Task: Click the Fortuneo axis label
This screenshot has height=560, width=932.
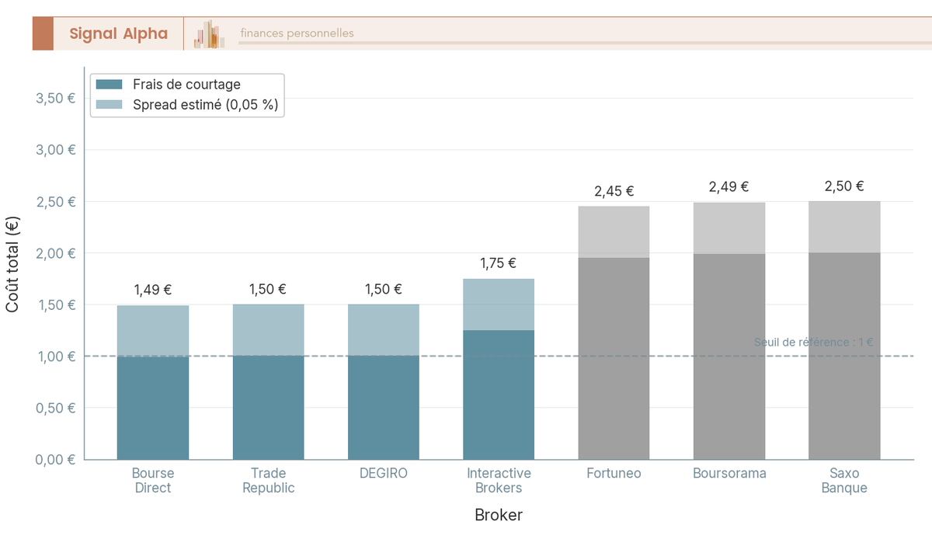Action: (614, 473)
